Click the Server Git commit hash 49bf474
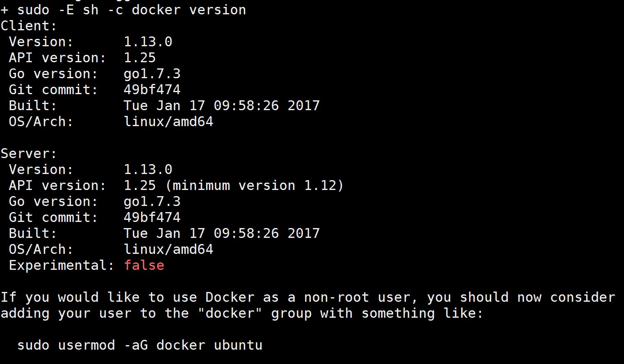 coord(152,217)
